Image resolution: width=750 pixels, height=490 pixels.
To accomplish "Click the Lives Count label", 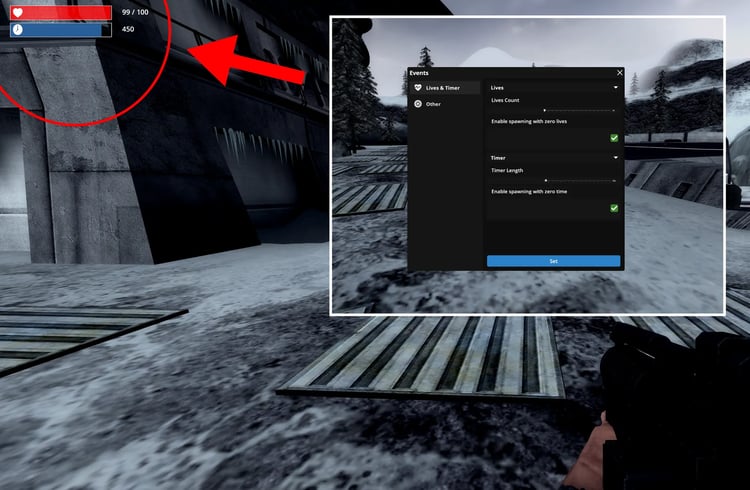I will click(x=505, y=100).
